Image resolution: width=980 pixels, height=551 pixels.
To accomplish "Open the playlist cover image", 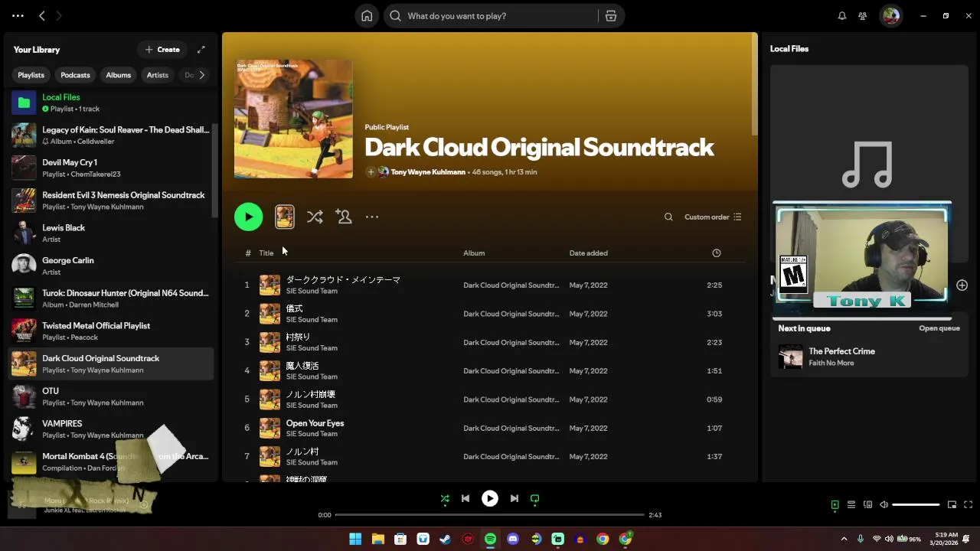I will tap(294, 119).
